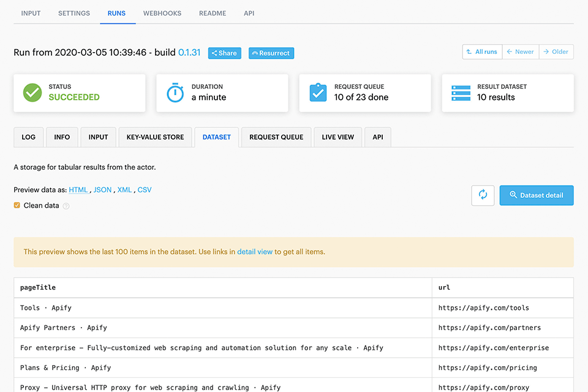Click the refresh dataset preview icon button
Screen dimensions: 588x392
483,195
